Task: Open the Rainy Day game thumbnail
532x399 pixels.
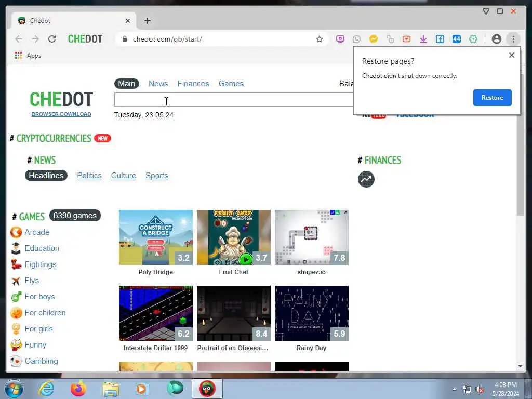Action: [312, 313]
